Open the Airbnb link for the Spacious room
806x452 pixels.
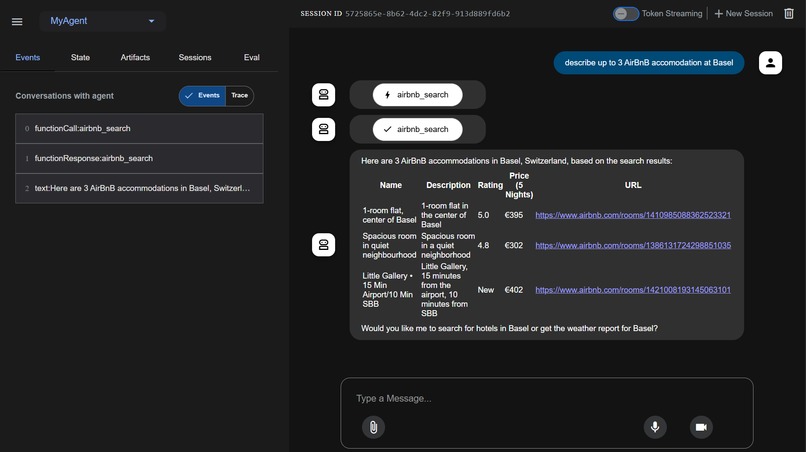pyautogui.click(x=633, y=246)
